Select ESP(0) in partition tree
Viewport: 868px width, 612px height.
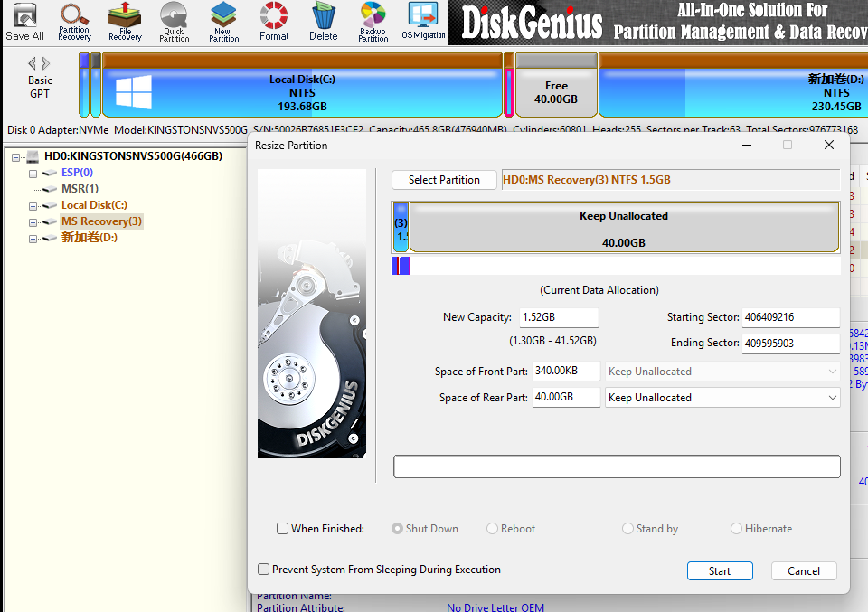[77, 173]
